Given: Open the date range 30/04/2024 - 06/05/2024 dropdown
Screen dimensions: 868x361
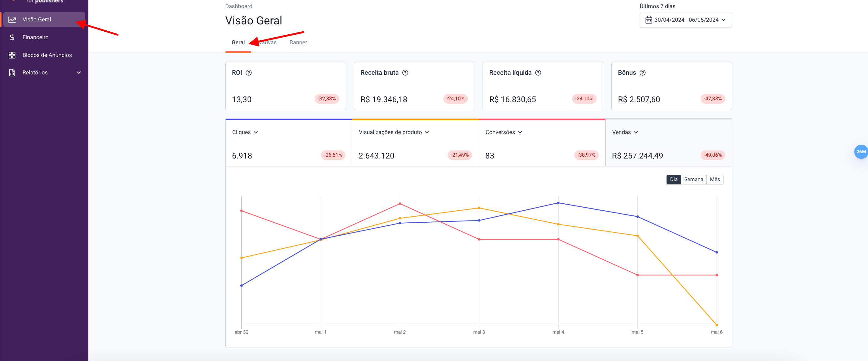Looking at the screenshot, I should pyautogui.click(x=685, y=20).
